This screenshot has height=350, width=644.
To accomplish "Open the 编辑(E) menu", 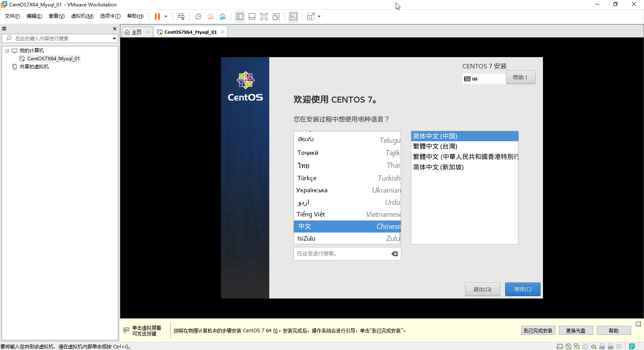I will (34, 16).
